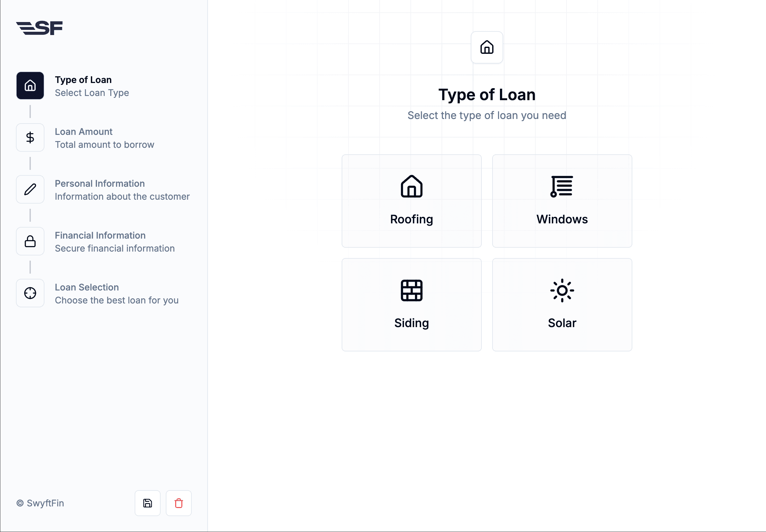Choose the Solar loan card

[562, 305]
